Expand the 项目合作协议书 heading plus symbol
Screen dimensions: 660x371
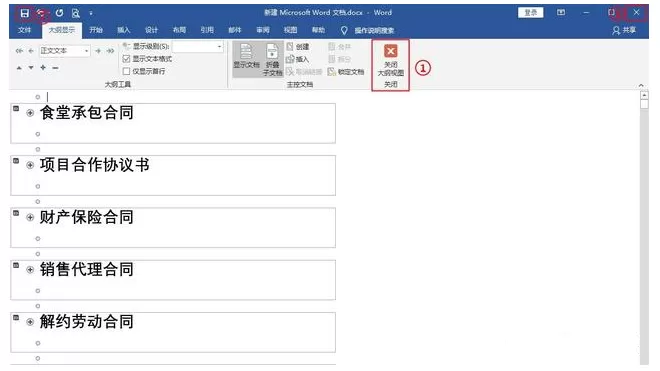30,165
